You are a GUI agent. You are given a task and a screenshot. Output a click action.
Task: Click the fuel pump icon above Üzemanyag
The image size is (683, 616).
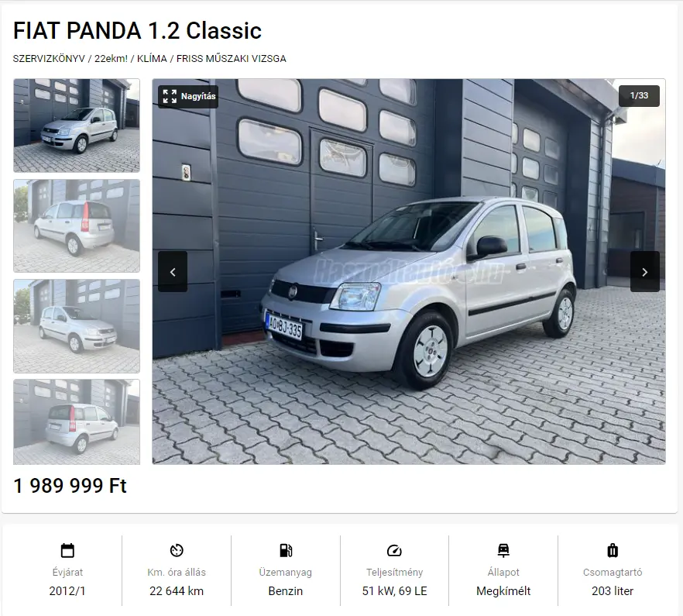point(286,550)
